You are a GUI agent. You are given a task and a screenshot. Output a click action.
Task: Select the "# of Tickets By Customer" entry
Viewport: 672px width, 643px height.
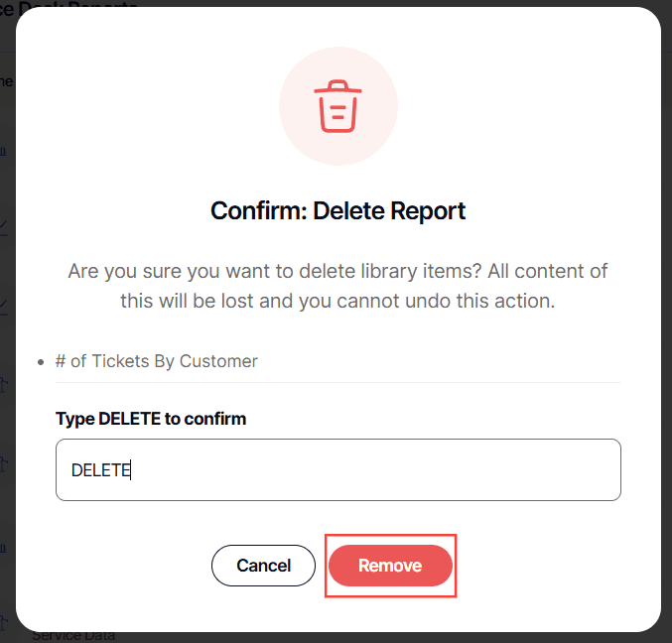click(x=157, y=361)
